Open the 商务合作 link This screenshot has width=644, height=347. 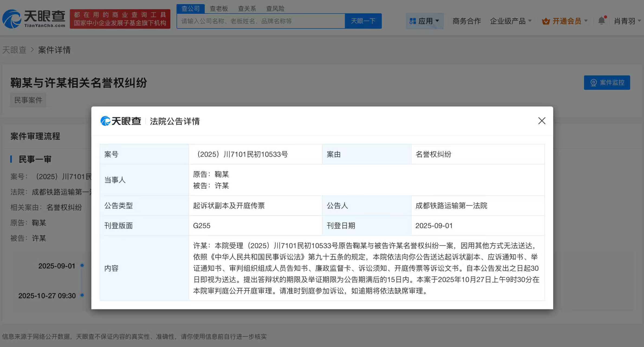tap(467, 21)
